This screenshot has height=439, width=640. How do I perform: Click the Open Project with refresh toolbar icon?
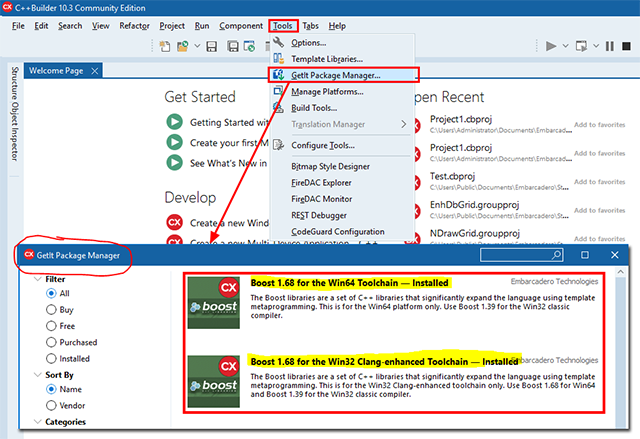point(249,46)
